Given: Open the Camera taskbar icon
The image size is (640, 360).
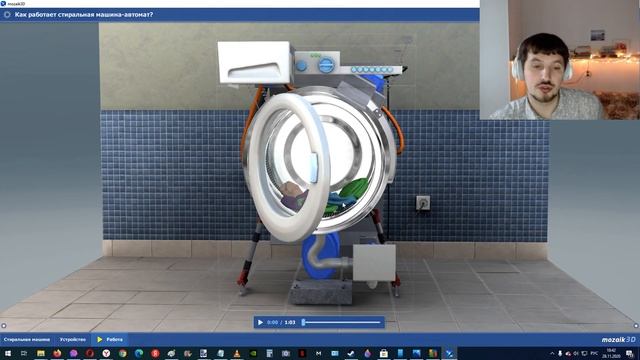Looking at the screenshot, I should 286,353.
